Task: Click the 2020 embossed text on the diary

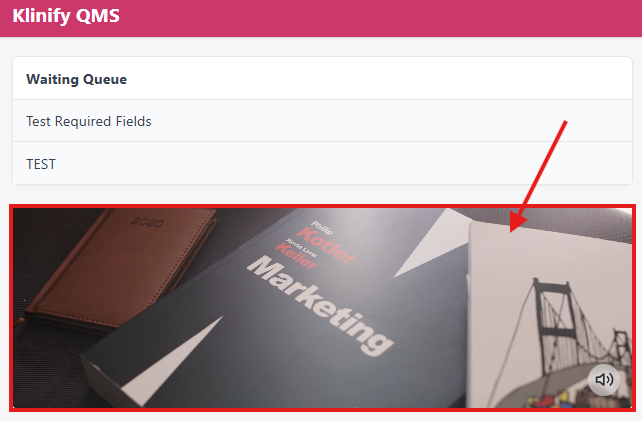Action: pos(147,222)
